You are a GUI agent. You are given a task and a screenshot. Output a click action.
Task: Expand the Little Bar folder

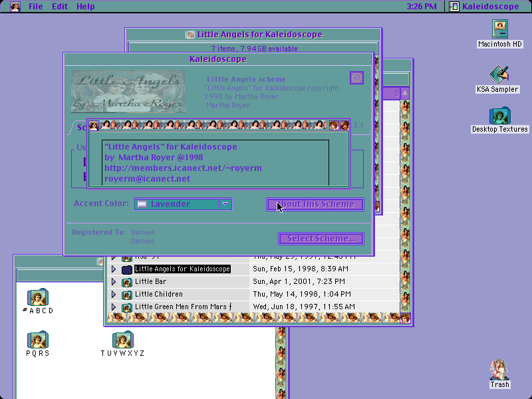coord(114,281)
